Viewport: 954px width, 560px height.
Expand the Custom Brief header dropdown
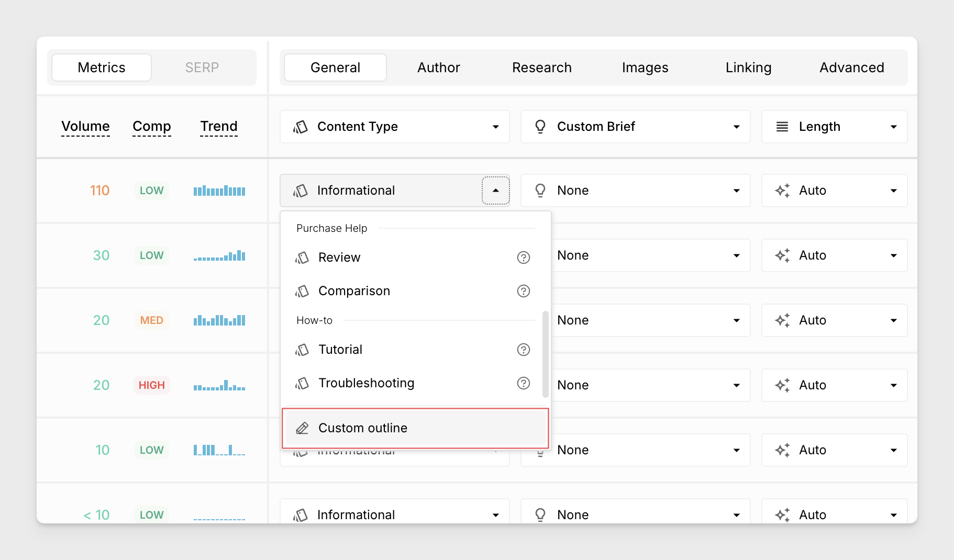point(736,127)
